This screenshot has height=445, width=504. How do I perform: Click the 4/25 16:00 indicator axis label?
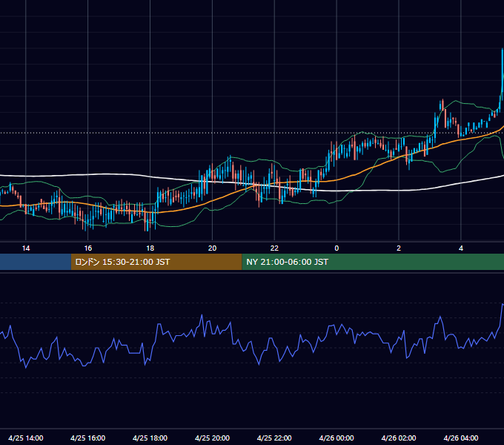(87, 438)
